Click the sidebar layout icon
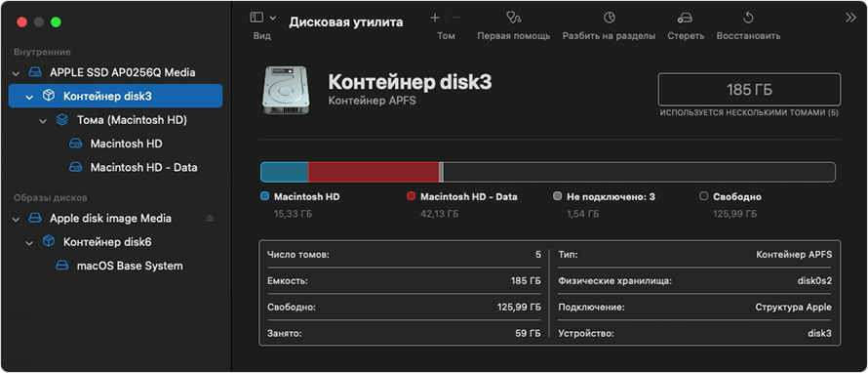This screenshot has height=373, width=868. [x=256, y=18]
